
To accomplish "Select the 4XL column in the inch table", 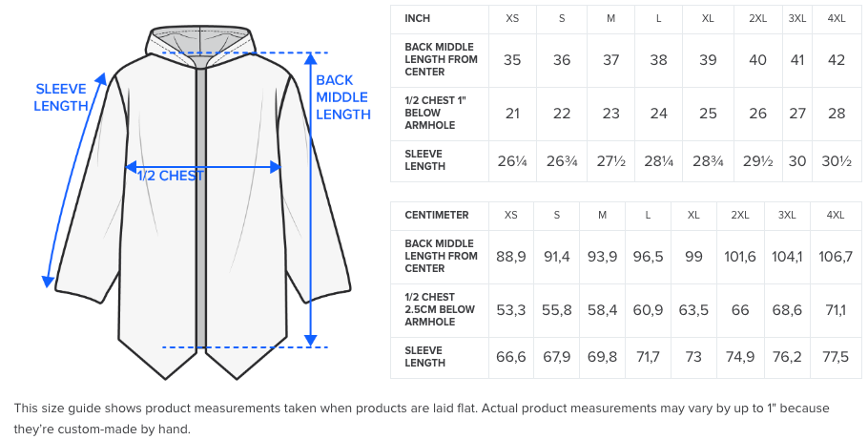I will pyautogui.click(x=837, y=18).
